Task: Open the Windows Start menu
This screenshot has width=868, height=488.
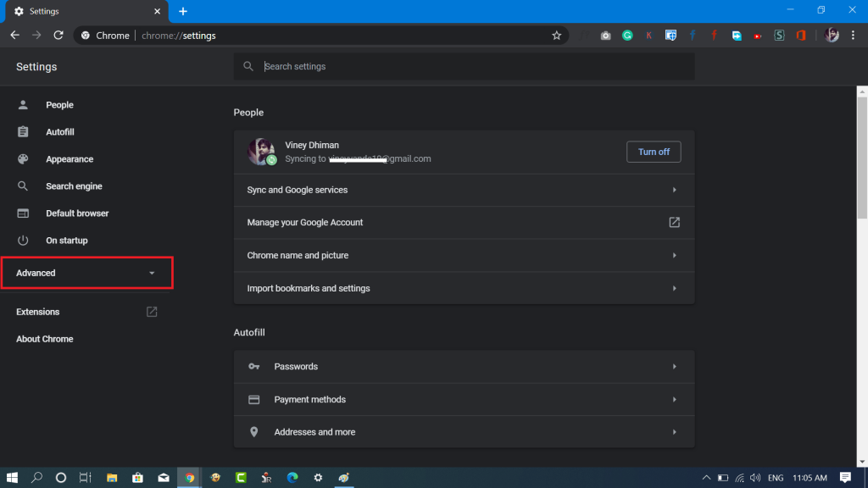Action: click(x=12, y=478)
